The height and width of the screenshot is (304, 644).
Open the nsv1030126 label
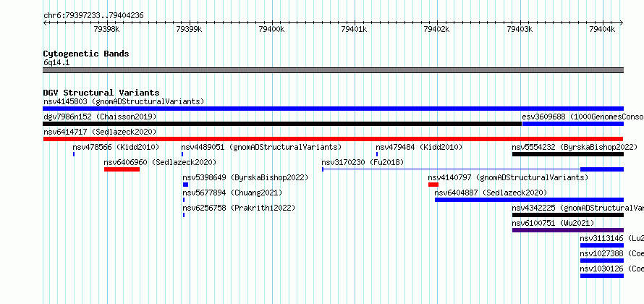(612, 269)
